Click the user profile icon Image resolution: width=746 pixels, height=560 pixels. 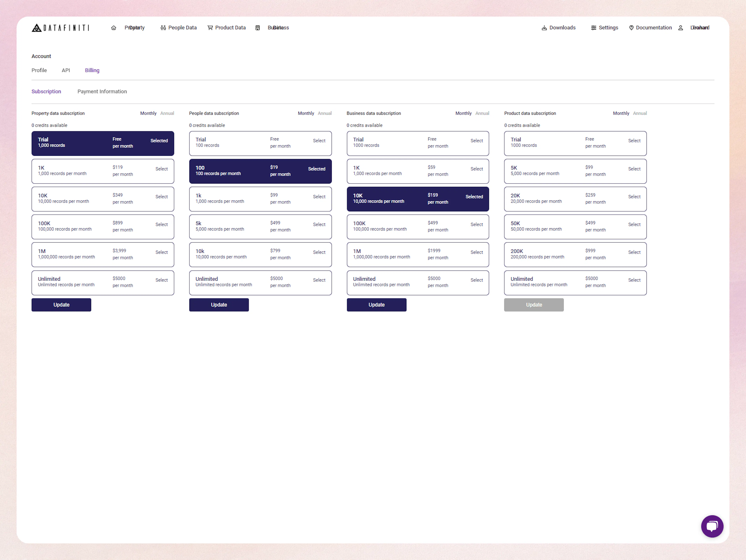[x=681, y=28]
